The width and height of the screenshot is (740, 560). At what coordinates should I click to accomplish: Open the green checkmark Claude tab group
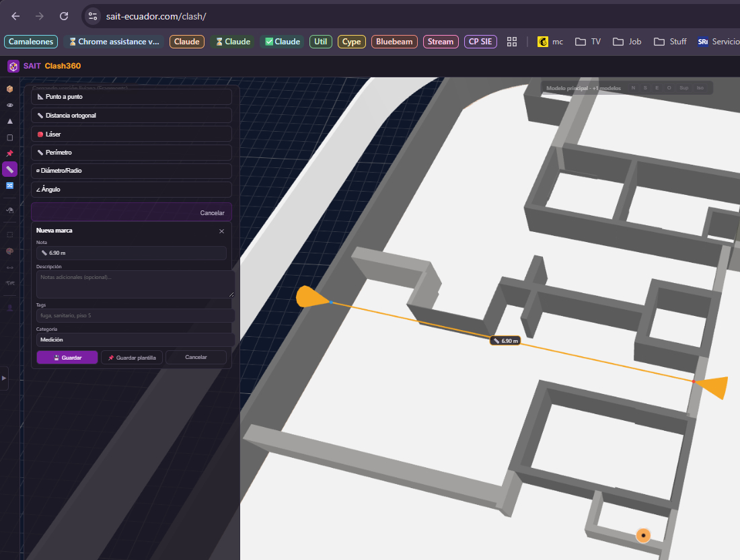(x=283, y=42)
